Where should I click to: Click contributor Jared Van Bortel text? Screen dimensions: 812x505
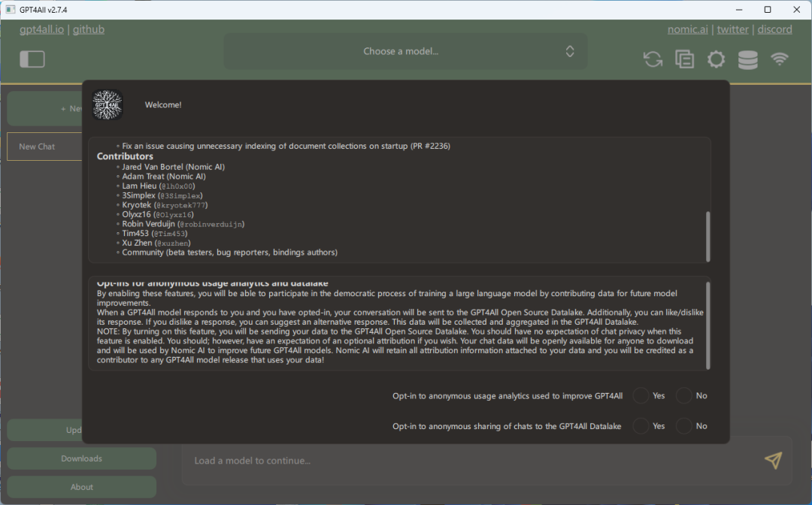tap(174, 167)
